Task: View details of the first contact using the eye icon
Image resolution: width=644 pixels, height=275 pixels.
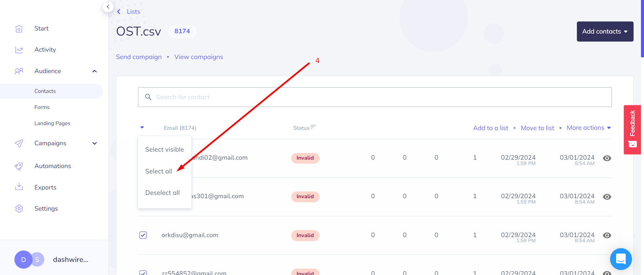Action: pos(607,158)
